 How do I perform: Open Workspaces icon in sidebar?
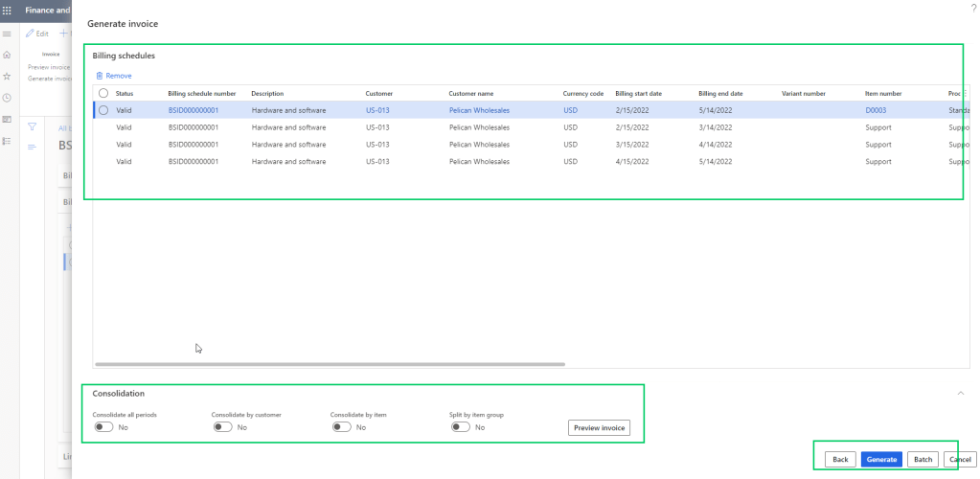(x=8, y=119)
